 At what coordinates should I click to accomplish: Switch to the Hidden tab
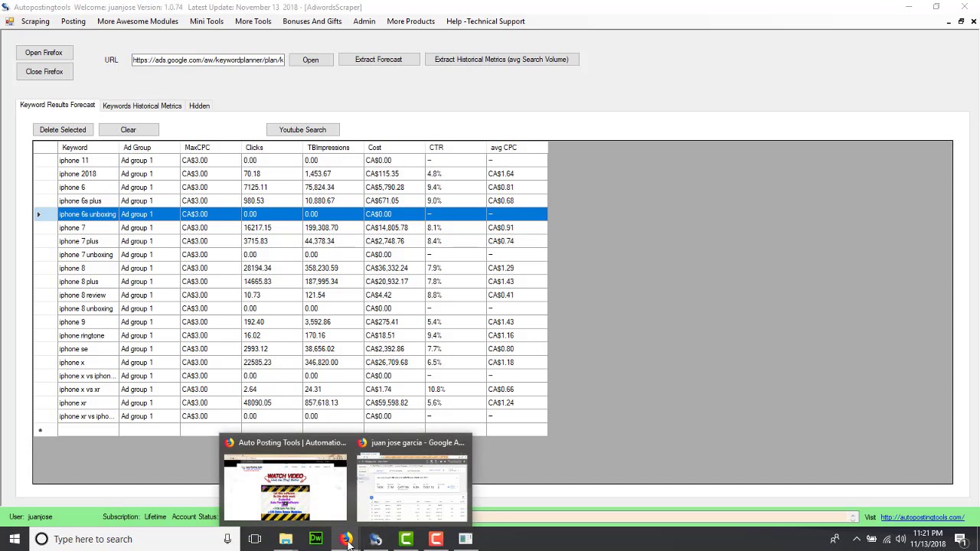point(199,106)
